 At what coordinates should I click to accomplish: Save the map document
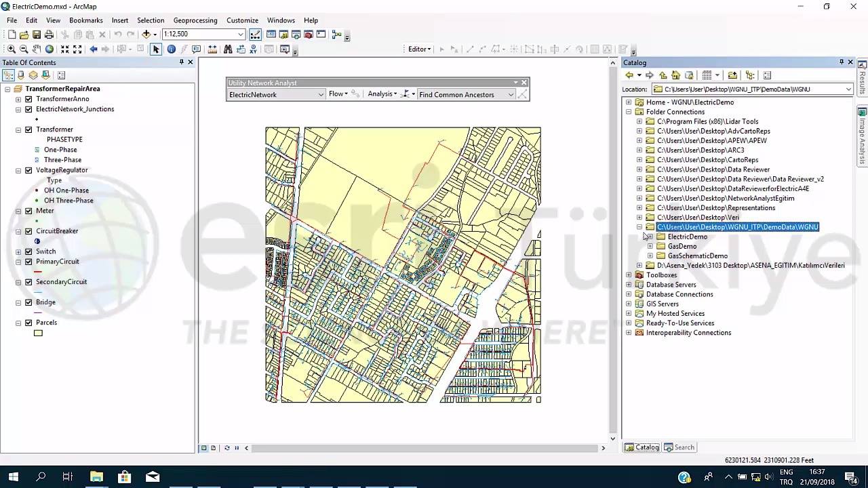click(37, 35)
